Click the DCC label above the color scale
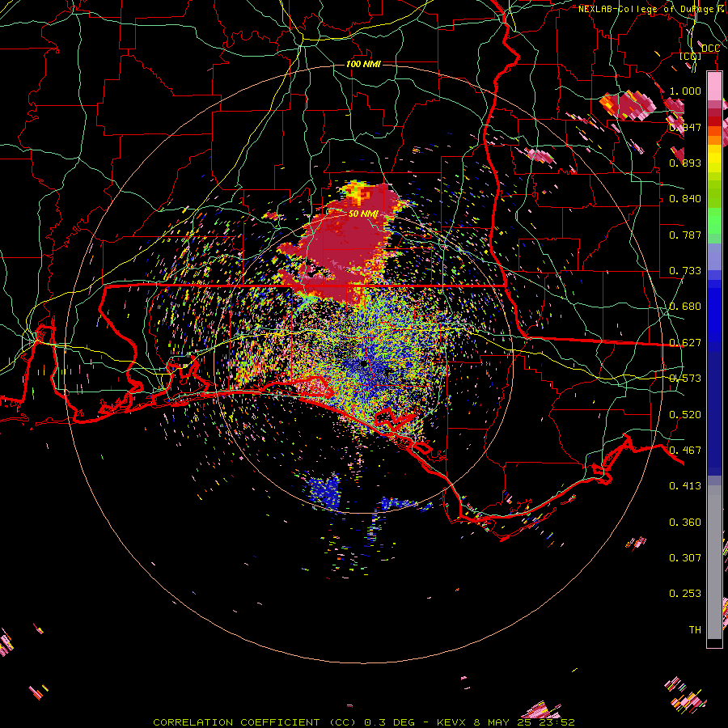Screen dimensions: 728x728 pos(710,49)
